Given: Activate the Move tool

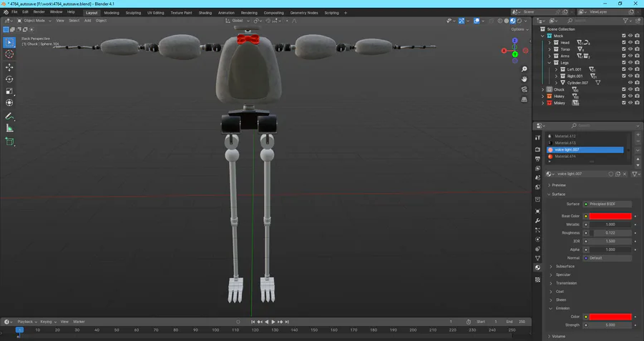Looking at the screenshot, I should 9,67.
